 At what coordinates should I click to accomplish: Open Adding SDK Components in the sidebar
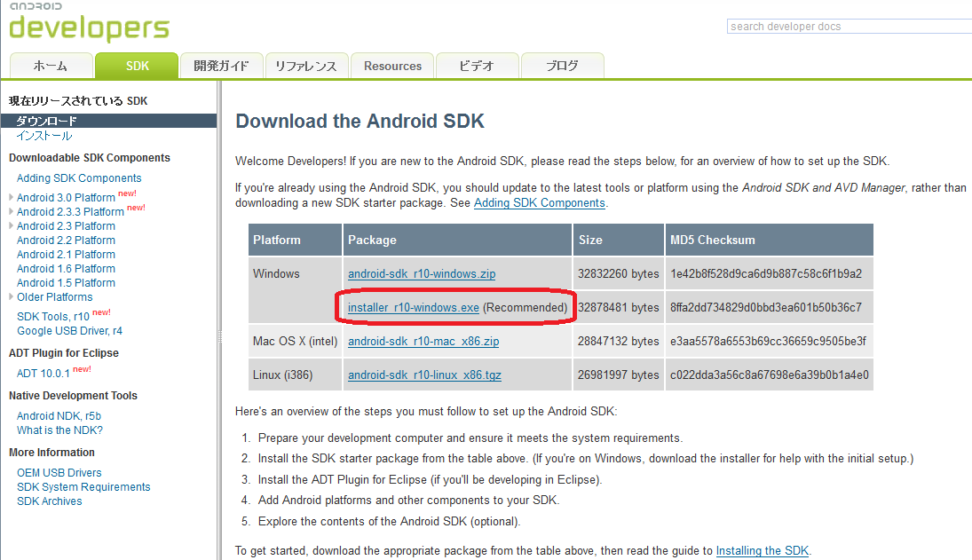coord(79,177)
